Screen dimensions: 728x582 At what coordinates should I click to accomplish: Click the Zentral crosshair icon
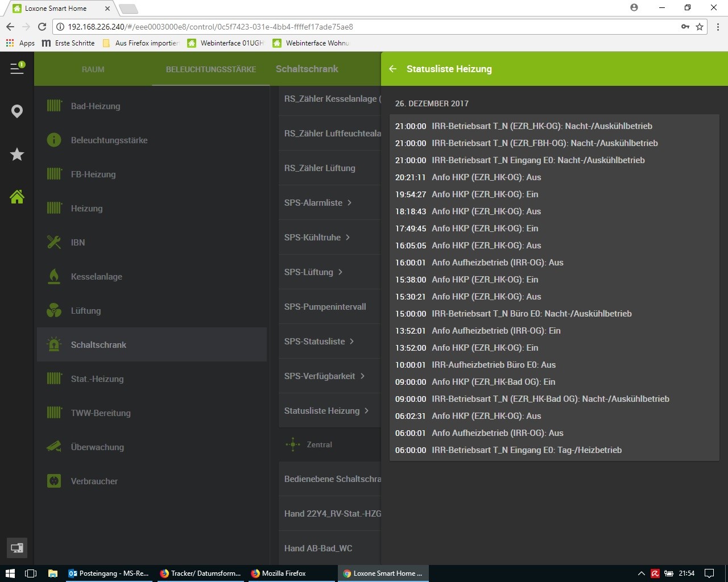pyautogui.click(x=293, y=444)
